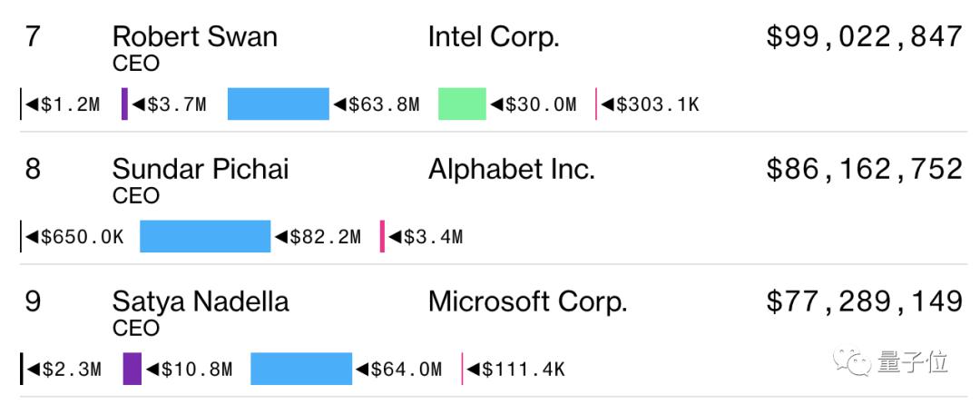This screenshot has width=980, height=405.
Task: Select the Alphabet Inc. company label
Action: click(x=512, y=170)
